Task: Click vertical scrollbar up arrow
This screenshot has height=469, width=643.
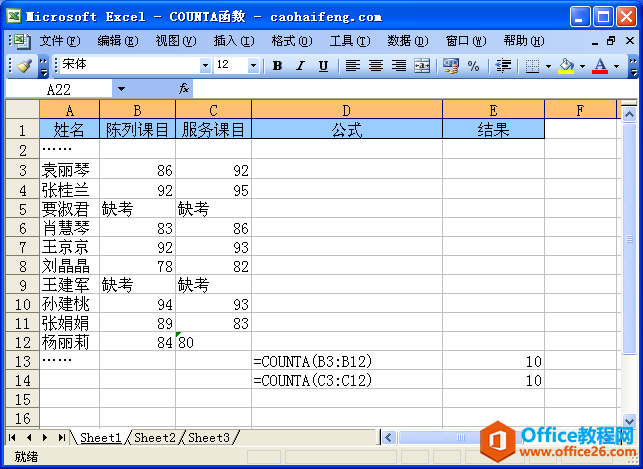Action: click(x=629, y=114)
